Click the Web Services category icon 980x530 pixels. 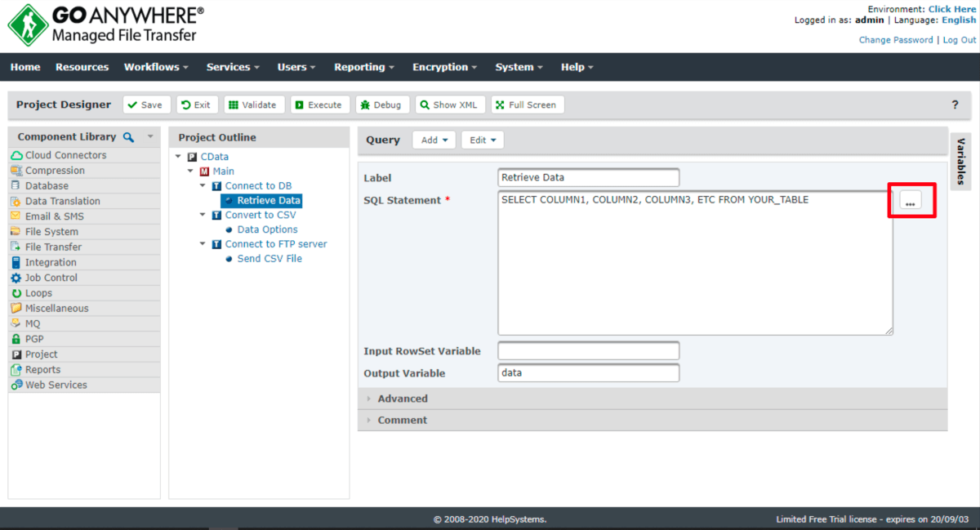pos(17,385)
